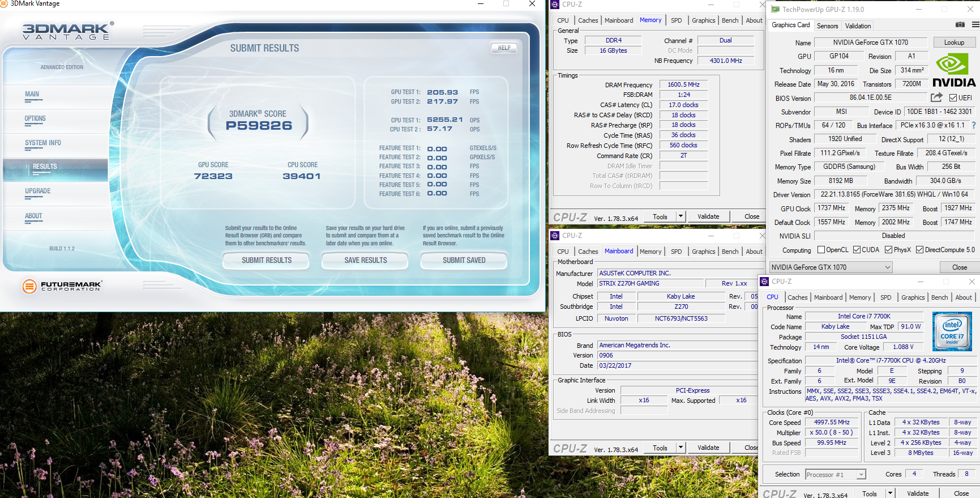Open Tools dropdown arrow in CPU-Z CPU window
Screen dimensions: 980x498
point(890,493)
